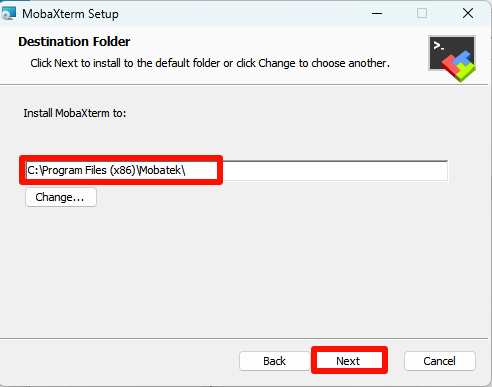Place cursor after "Mobatek\" in the path
Screen dimensions: 492x387
click(186, 171)
